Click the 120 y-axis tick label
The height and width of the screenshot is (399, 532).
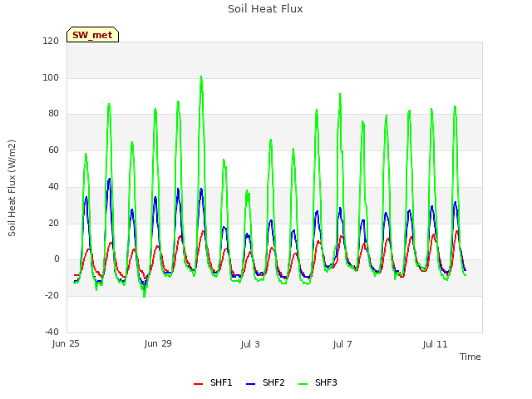coord(51,41)
